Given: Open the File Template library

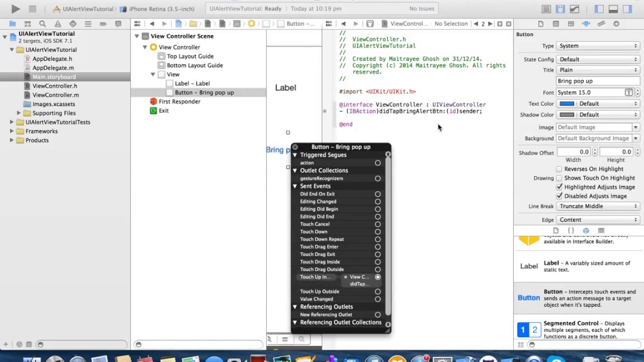Looking at the screenshot, I should [556, 230].
